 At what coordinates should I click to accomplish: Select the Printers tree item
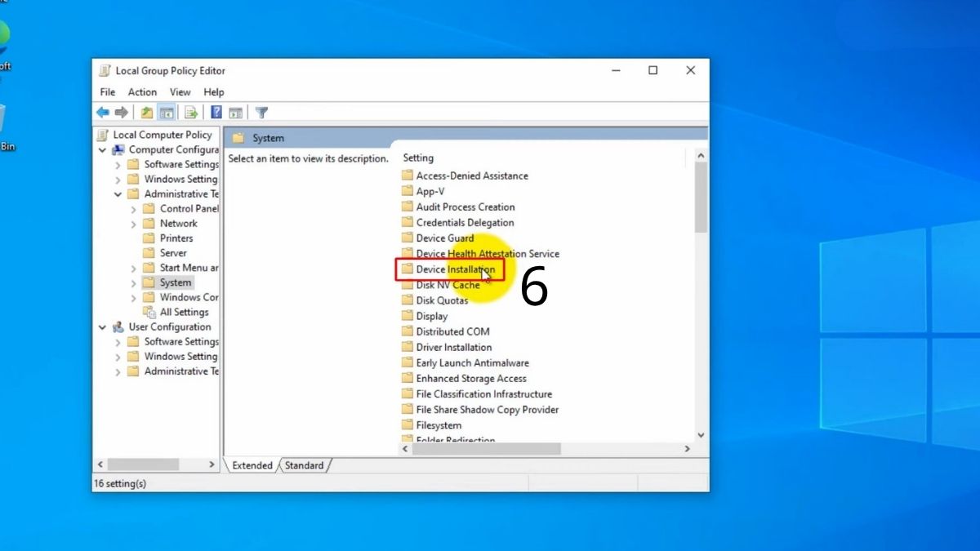(x=176, y=238)
